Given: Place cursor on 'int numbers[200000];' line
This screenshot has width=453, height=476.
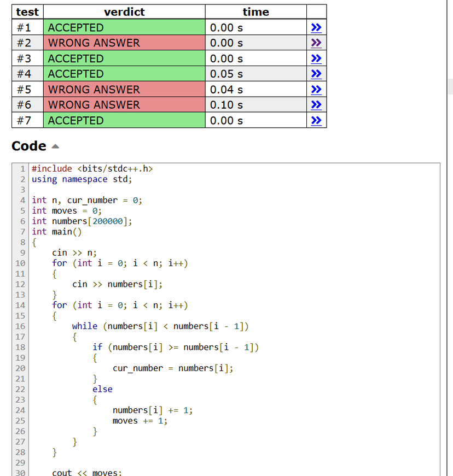Looking at the screenshot, I should [82, 221].
